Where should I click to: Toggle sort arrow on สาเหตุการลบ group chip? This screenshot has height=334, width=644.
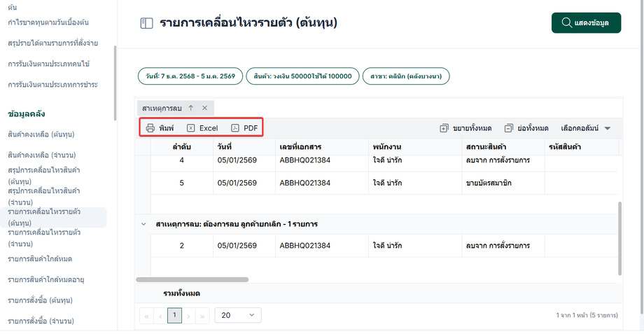pos(191,108)
